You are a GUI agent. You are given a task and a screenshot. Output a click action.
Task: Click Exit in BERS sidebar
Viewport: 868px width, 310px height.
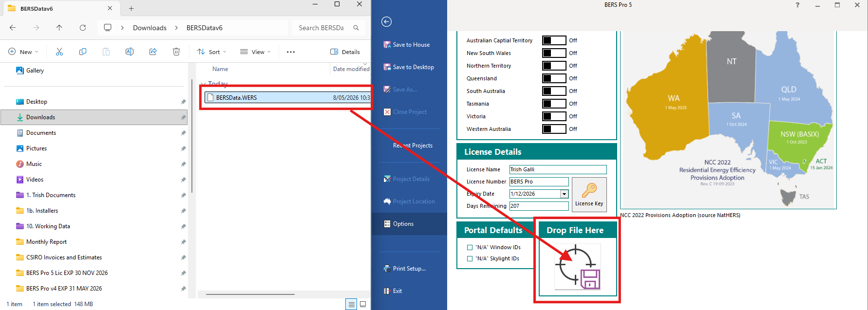coord(393,291)
